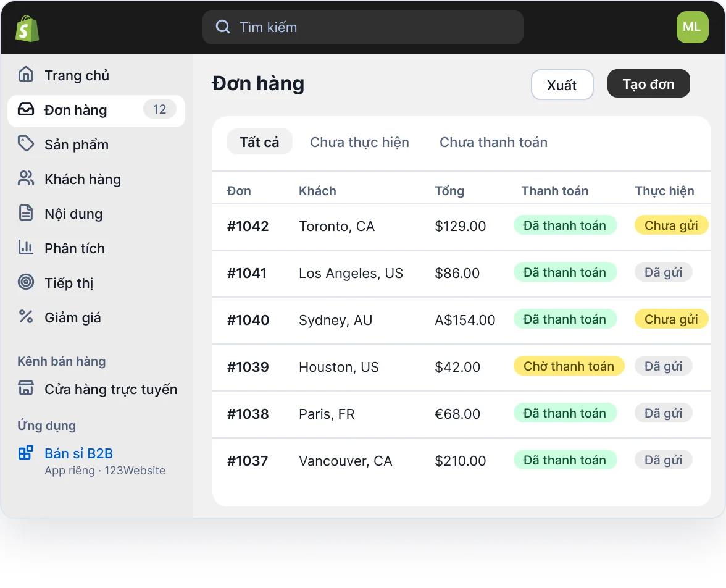Image resolution: width=726 pixels, height=588 pixels.
Task: Click the Thực hiện column header
Action: pyautogui.click(x=664, y=191)
